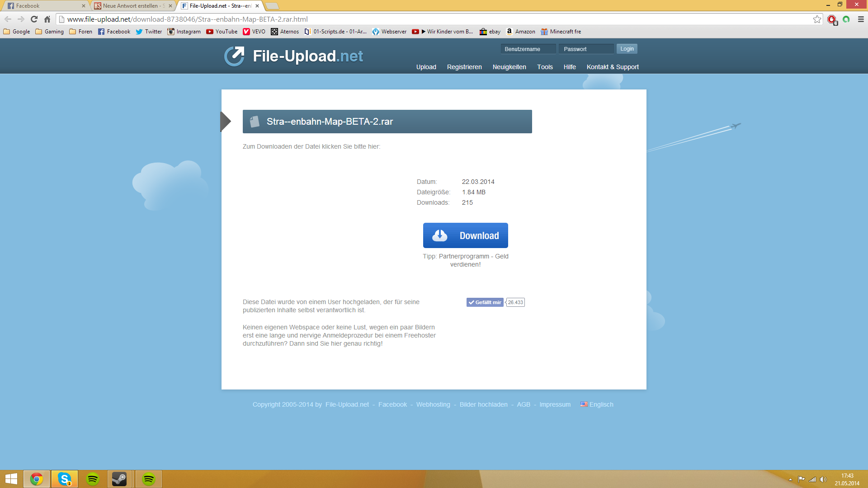
Task: Open the green circle extension icon
Action: (x=846, y=19)
